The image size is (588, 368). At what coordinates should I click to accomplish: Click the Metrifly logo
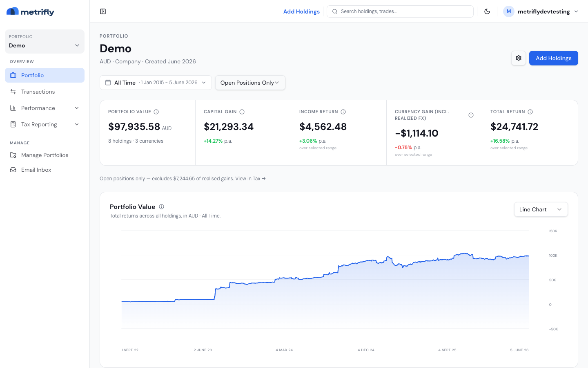[x=30, y=11]
